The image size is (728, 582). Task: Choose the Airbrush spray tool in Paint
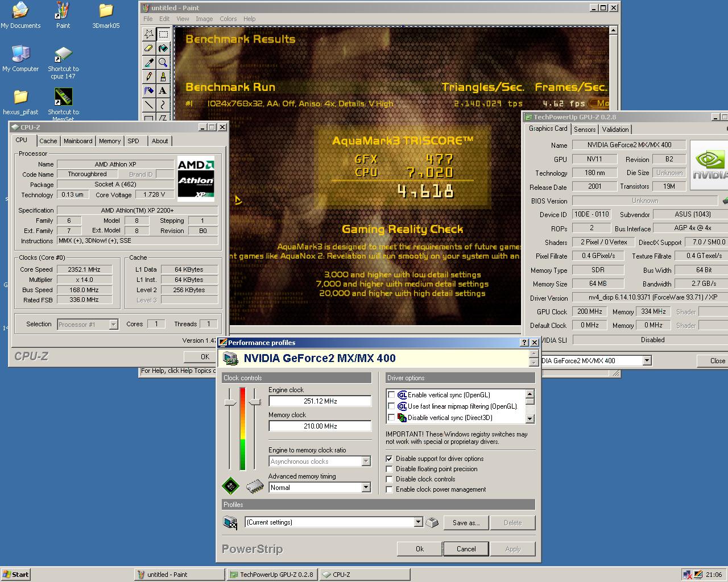[x=149, y=90]
